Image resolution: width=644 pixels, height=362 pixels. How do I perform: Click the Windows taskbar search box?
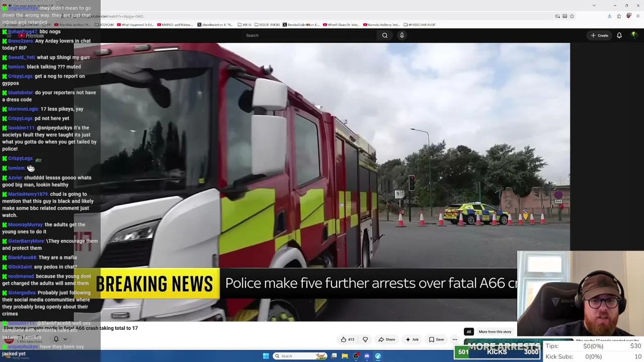[300, 356]
